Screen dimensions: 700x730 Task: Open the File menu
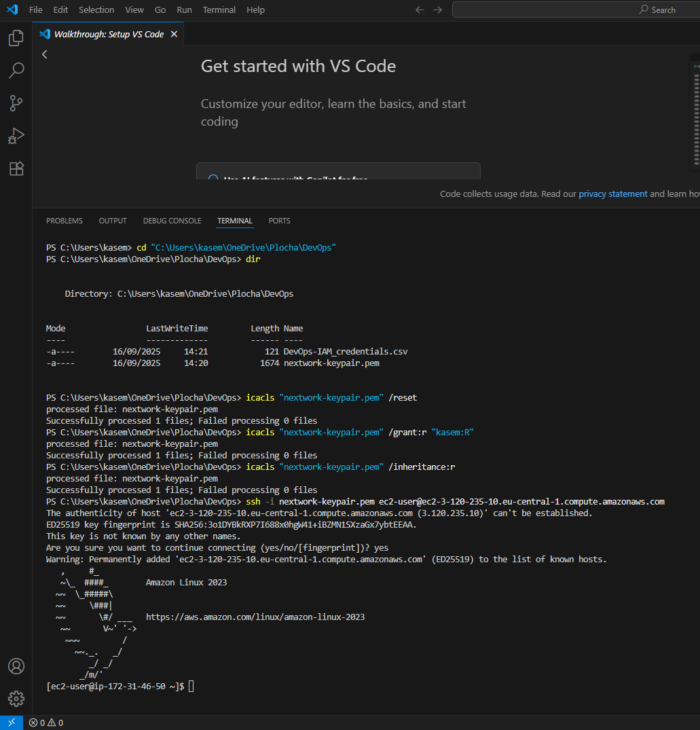tap(36, 10)
